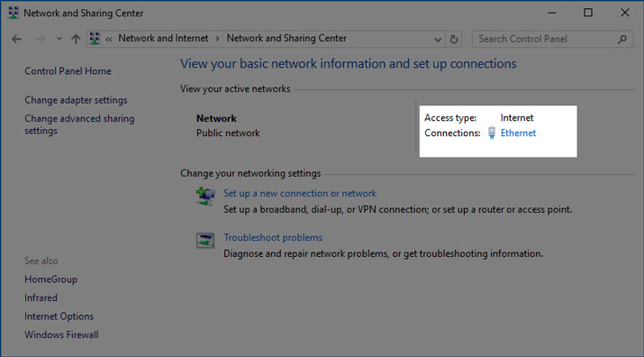This screenshot has height=357, width=644.
Task: Expand the address bar breadcrumb chevrons
Action: [109, 39]
